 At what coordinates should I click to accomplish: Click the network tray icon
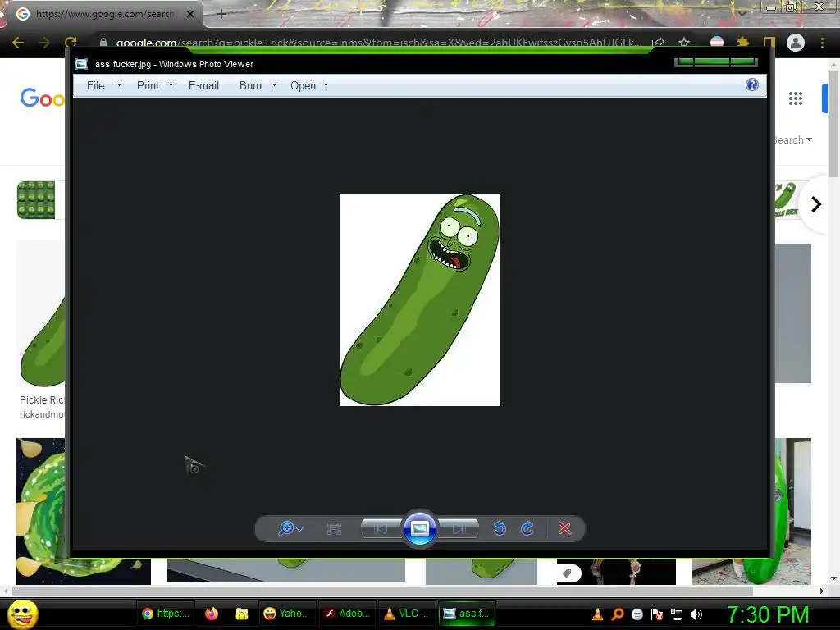[x=677, y=614]
